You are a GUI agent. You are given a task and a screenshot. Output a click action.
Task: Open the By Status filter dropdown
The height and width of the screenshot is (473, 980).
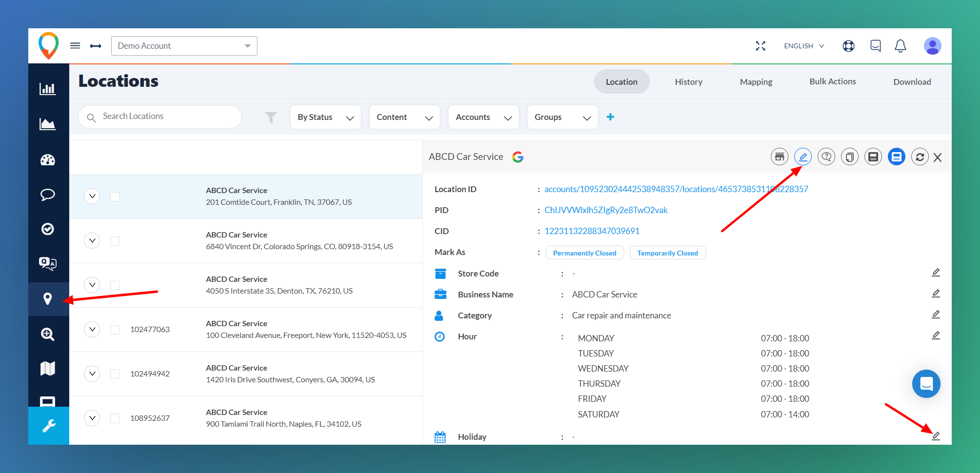click(x=325, y=117)
